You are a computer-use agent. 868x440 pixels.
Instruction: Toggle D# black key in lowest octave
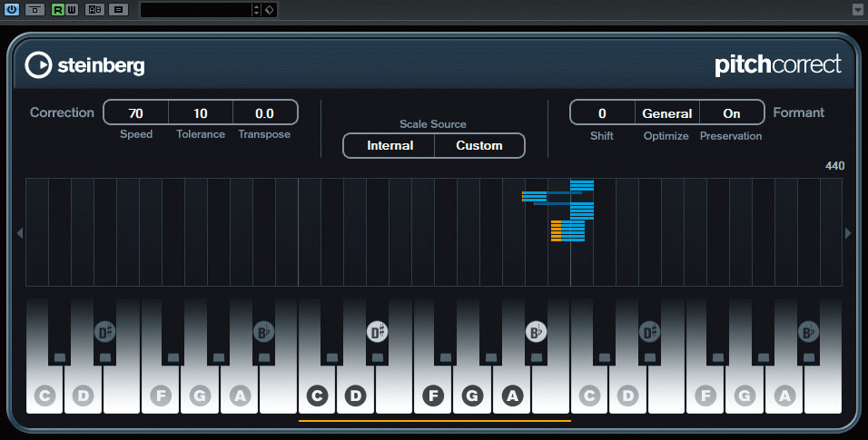click(104, 331)
